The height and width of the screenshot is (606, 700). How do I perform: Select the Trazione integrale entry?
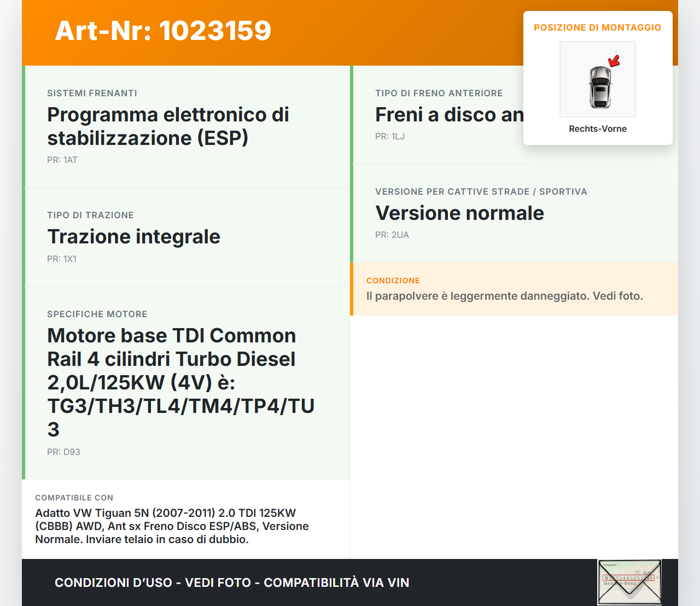pyautogui.click(x=133, y=236)
